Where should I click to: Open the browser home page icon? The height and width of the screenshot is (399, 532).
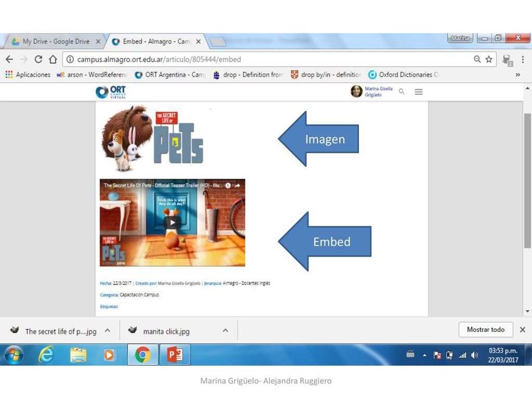[x=53, y=59]
